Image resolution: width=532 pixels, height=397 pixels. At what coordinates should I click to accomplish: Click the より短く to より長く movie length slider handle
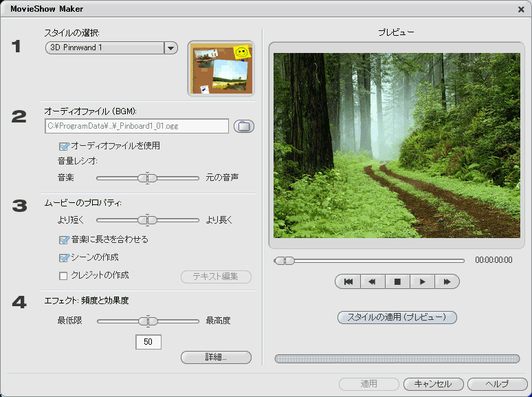click(148, 220)
